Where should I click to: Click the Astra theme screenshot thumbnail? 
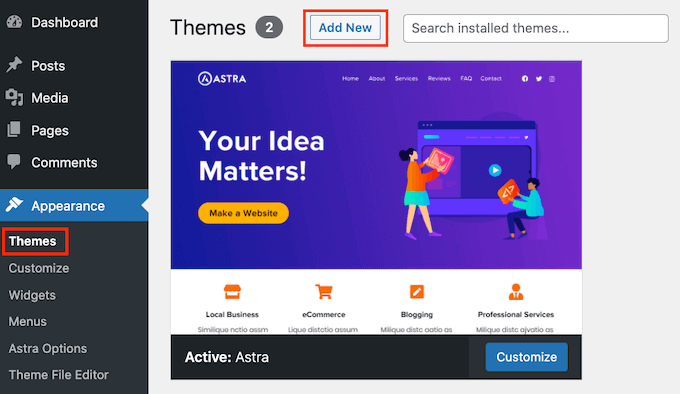(376, 197)
